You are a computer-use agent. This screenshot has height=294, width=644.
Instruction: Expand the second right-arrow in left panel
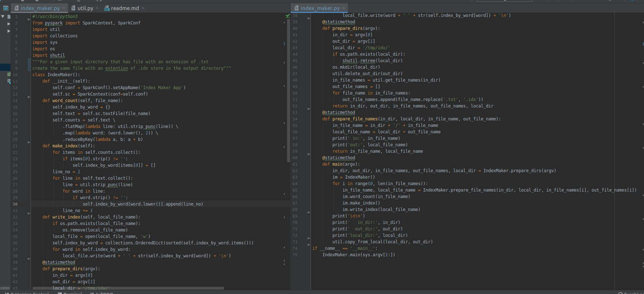point(9,31)
